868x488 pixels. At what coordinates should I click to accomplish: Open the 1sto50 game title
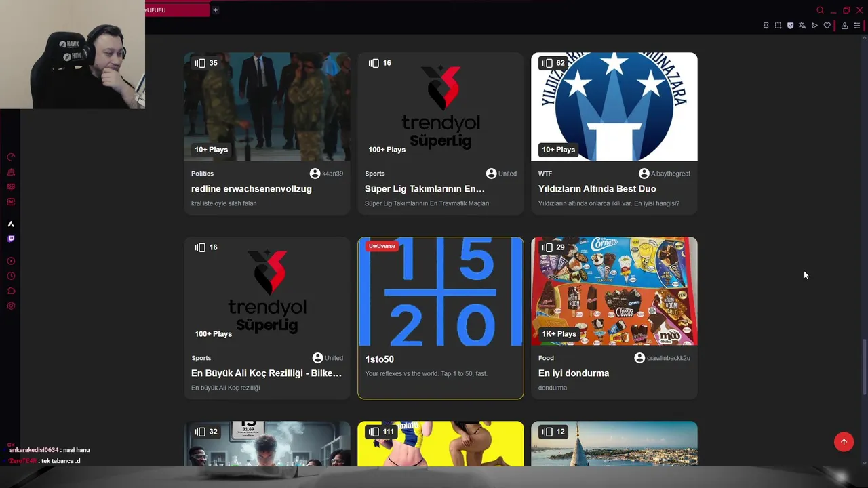point(379,359)
